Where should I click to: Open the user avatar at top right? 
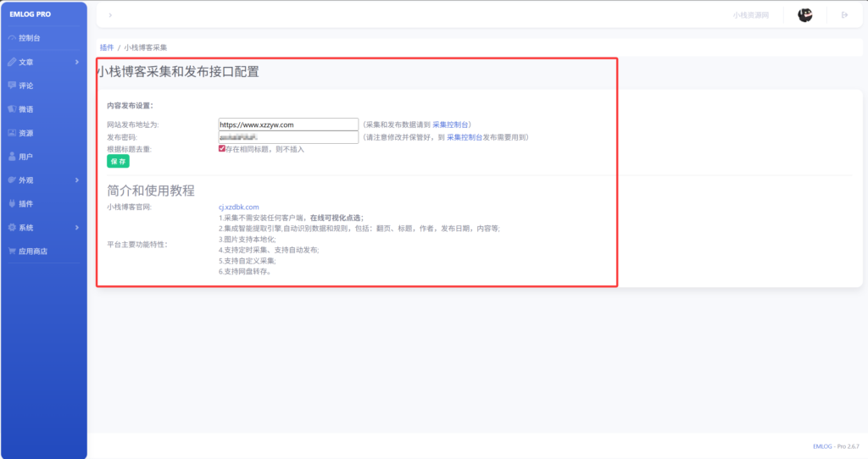pos(805,15)
